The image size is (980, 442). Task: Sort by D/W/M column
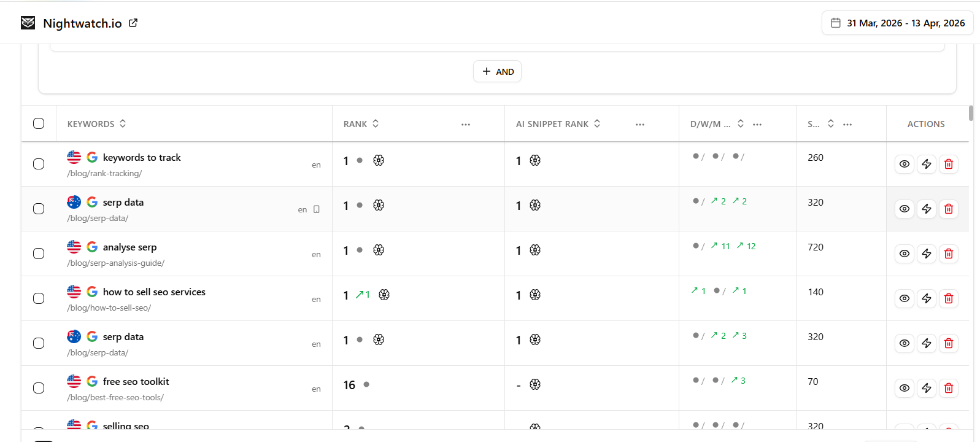coord(741,123)
